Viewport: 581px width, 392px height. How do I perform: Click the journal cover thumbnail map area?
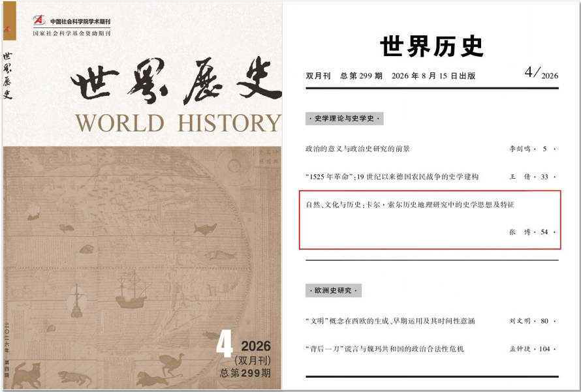pyautogui.click(x=143, y=267)
